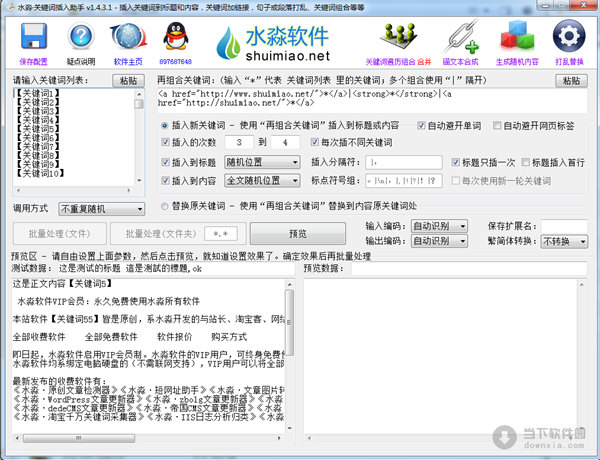
Task: Click the 预览数据 title field
Action: [469, 268]
